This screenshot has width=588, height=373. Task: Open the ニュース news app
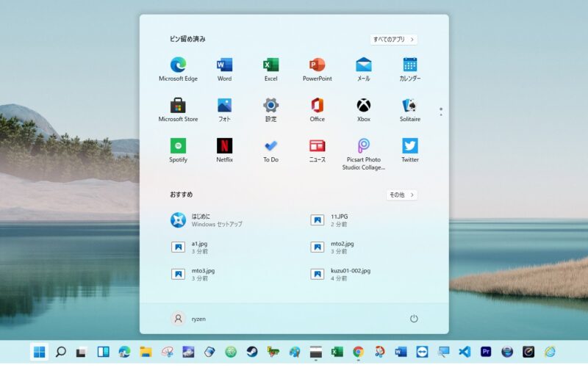click(318, 151)
